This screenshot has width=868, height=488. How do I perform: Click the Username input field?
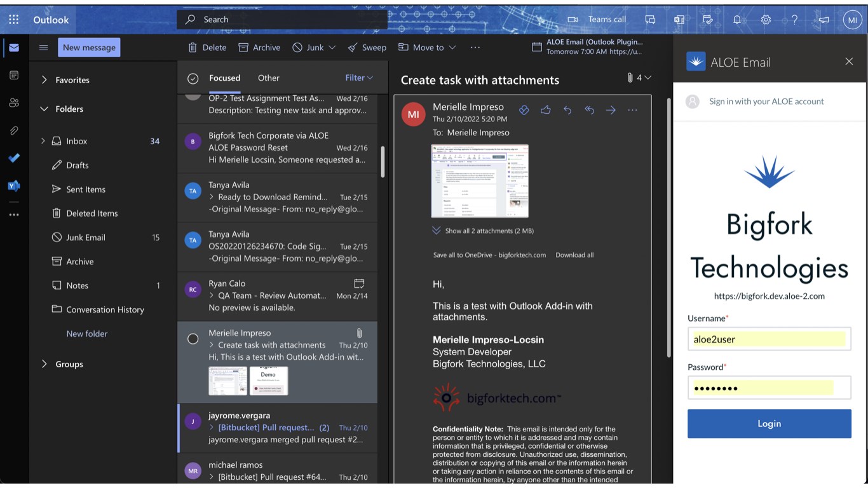tap(769, 339)
